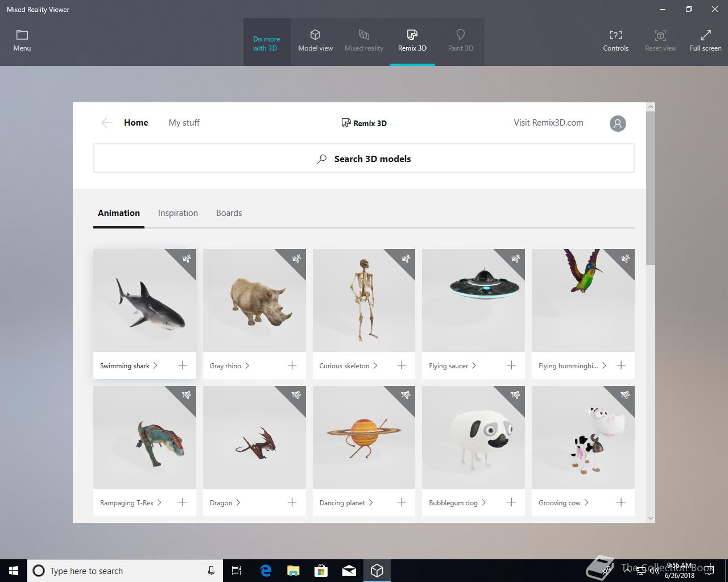Add Dragon with plus icon

click(292, 502)
